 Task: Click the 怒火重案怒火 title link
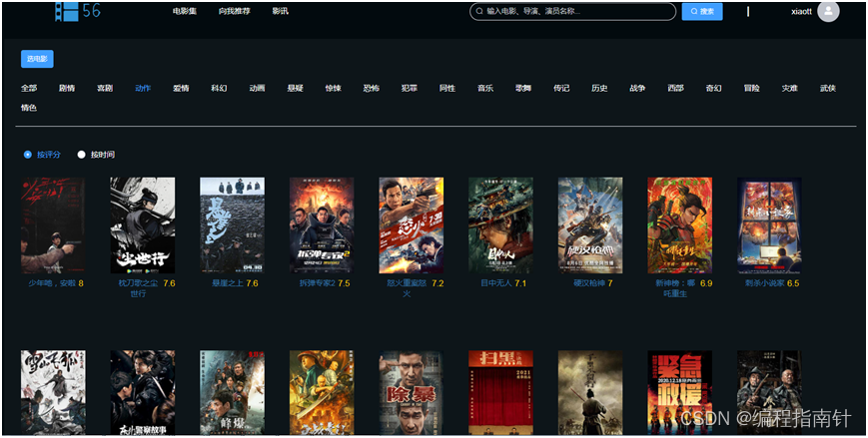pos(407,288)
